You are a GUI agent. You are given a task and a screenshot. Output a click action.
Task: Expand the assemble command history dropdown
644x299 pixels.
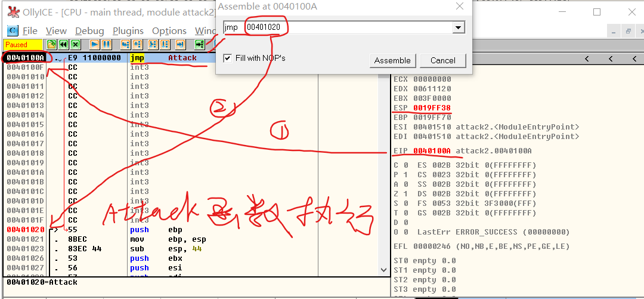458,27
